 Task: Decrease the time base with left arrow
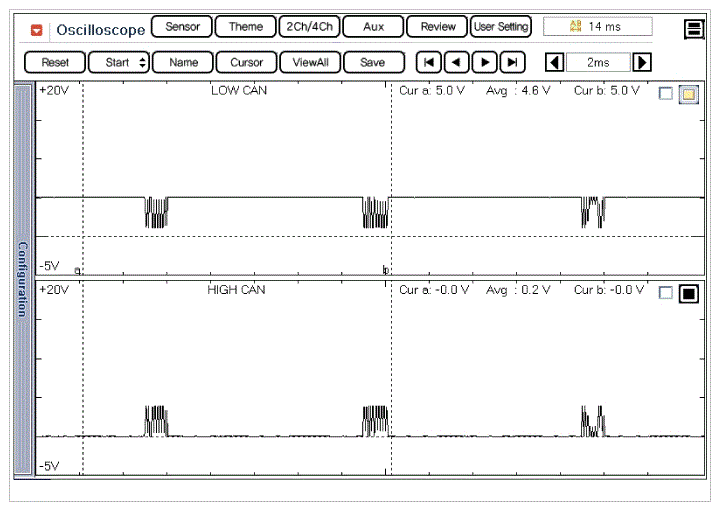click(554, 62)
